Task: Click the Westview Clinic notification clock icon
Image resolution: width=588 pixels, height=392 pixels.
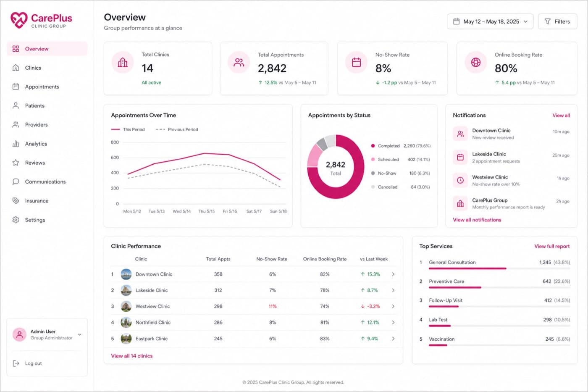Action: coord(460,180)
